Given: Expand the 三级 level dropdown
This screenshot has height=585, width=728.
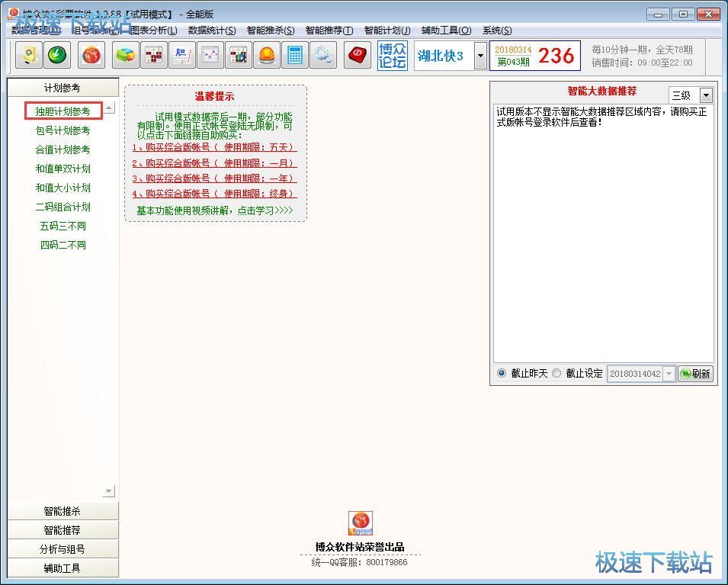Looking at the screenshot, I should coord(706,95).
